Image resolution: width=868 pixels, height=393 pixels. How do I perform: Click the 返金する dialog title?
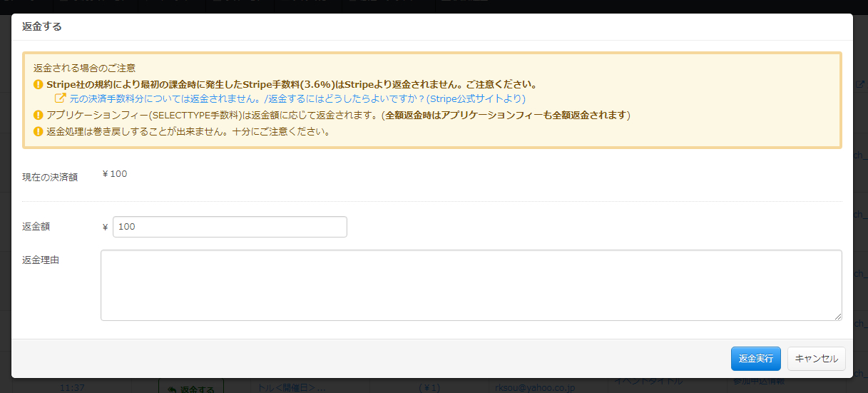pyautogui.click(x=42, y=27)
